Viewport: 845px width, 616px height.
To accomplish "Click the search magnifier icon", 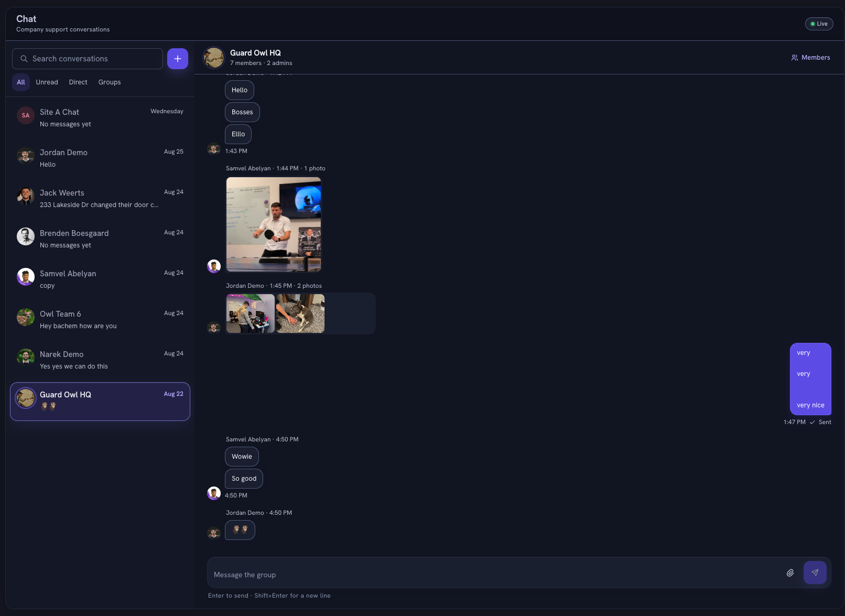I will pyautogui.click(x=24, y=59).
